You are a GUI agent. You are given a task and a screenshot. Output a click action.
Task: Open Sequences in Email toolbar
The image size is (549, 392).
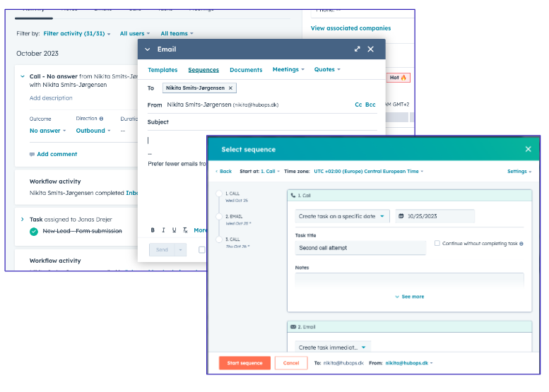203,70
